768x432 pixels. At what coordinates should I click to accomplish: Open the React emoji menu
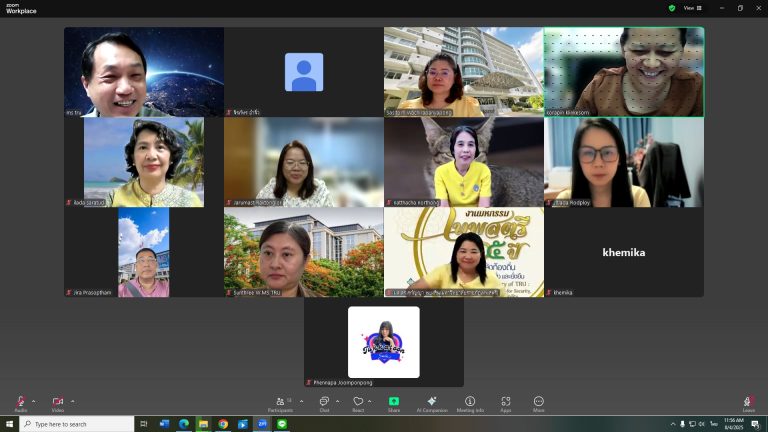[x=358, y=404]
